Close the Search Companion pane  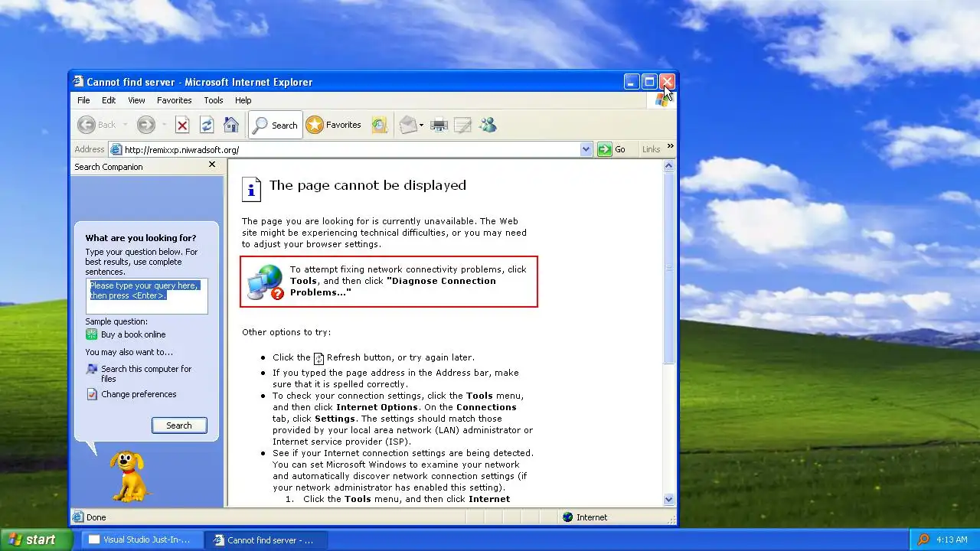212,165
